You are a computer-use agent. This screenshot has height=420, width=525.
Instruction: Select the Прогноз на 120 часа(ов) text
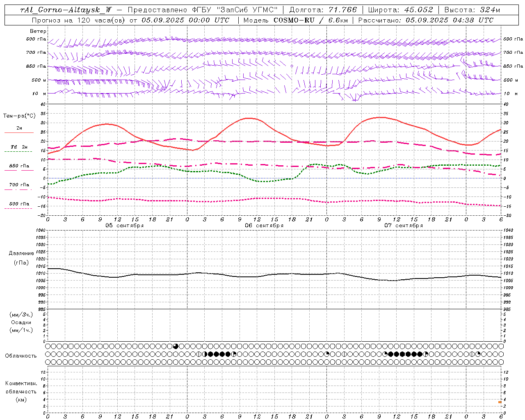pos(79,20)
